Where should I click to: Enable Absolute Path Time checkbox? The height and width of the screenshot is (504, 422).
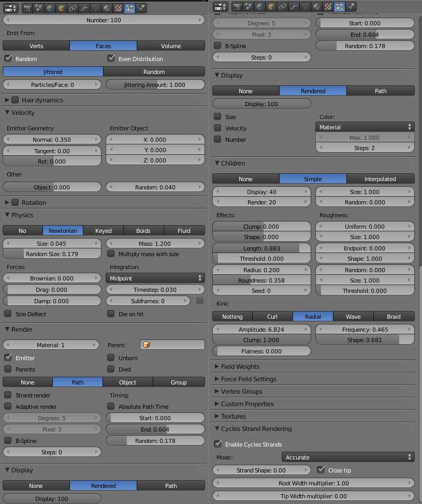(111, 406)
